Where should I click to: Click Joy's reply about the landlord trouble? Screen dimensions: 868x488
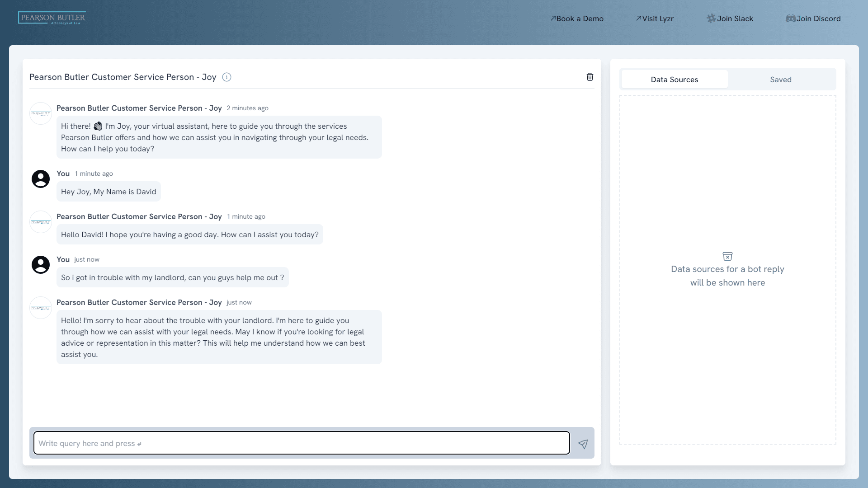coord(219,337)
